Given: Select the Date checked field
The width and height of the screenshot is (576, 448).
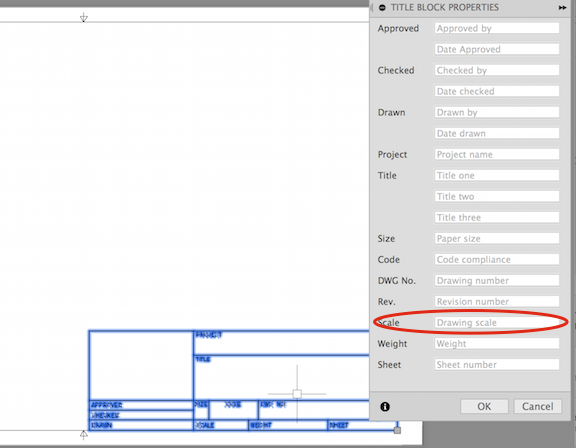Looking at the screenshot, I should (x=497, y=91).
